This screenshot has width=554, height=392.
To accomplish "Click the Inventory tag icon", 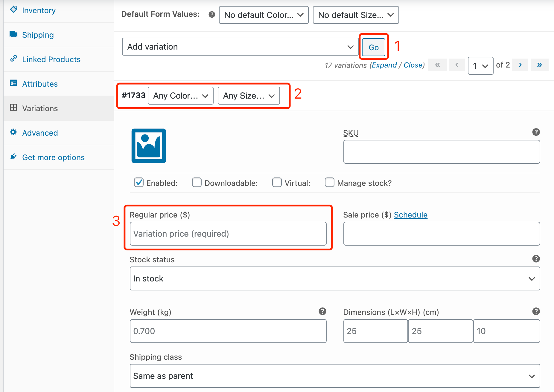I will (x=13, y=10).
